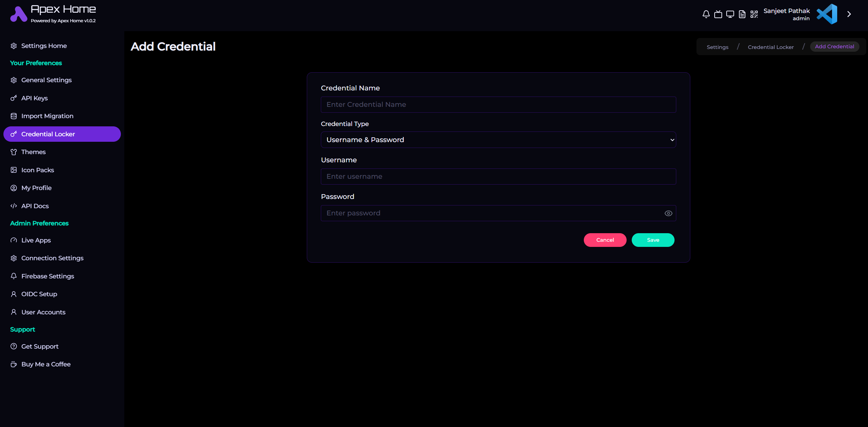Click the notification bell icon
The width and height of the screenshot is (868, 427).
tap(706, 14)
